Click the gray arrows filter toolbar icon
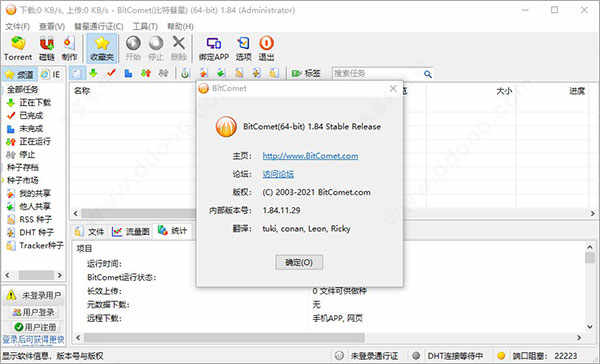The height and width of the screenshot is (364, 600). [163, 73]
